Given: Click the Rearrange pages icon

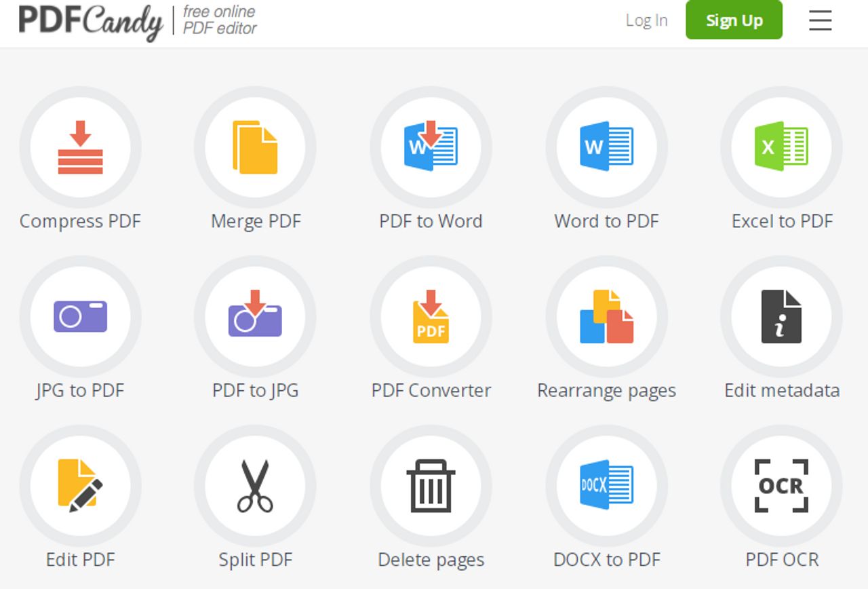Looking at the screenshot, I should [606, 316].
